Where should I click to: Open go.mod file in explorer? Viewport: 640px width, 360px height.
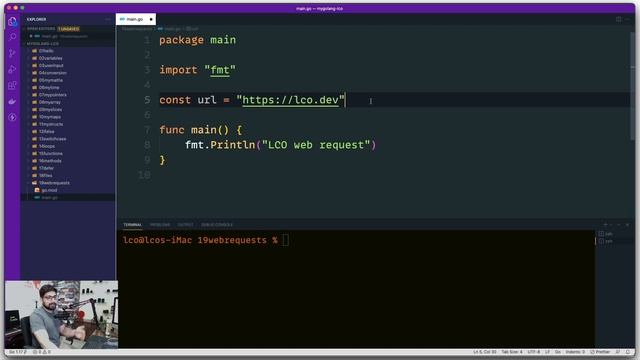(49, 190)
